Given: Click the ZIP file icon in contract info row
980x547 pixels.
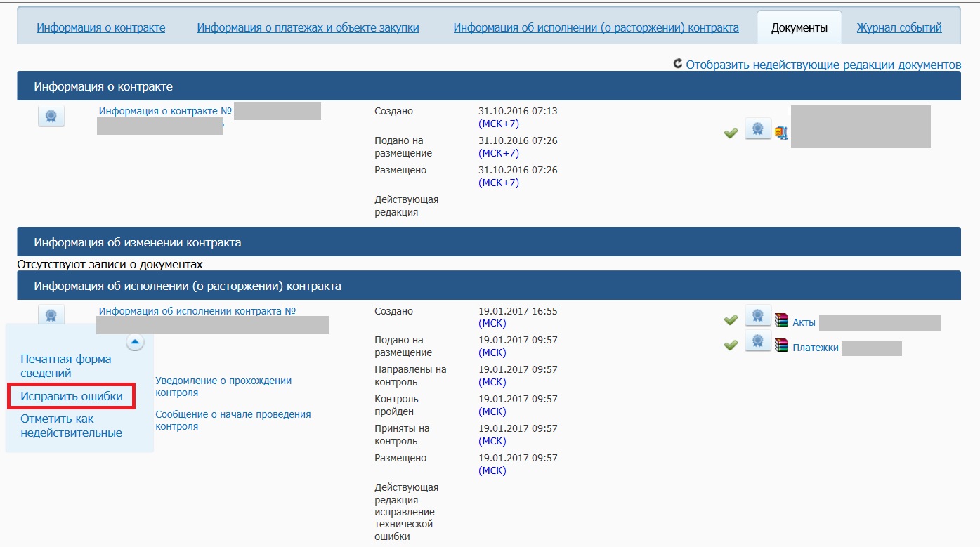Looking at the screenshot, I should [x=780, y=132].
